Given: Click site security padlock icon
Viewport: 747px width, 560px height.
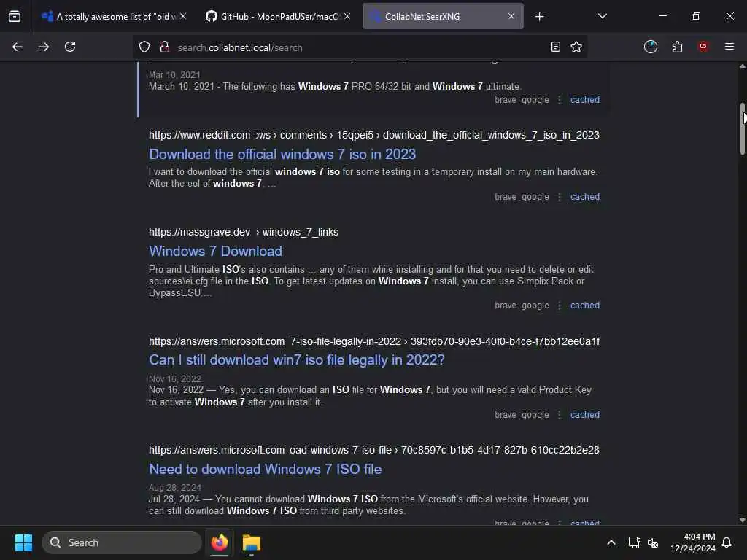Looking at the screenshot, I should point(165,47).
